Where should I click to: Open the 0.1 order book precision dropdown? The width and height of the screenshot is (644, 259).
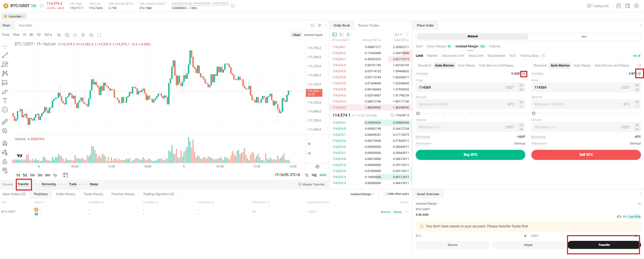(399, 35)
